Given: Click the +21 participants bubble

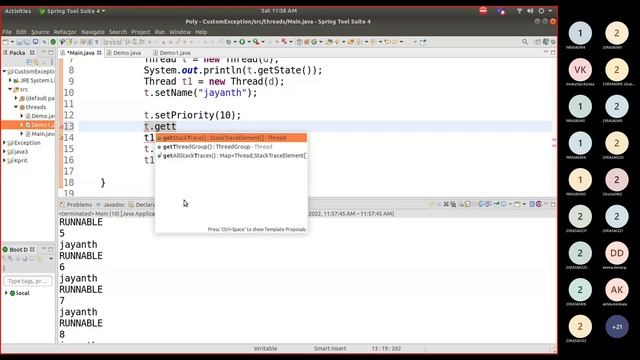Looking at the screenshot, I should (x=617, y=327).
